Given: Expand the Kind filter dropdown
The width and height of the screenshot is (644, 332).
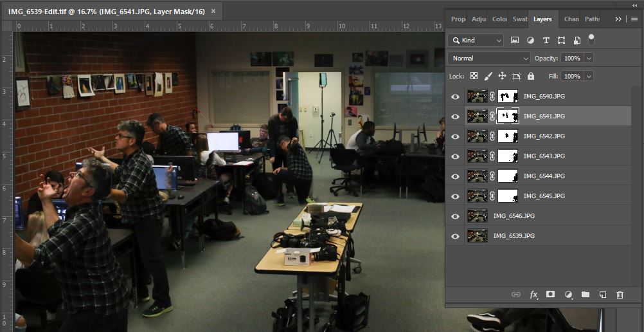Looking at the screenshot, I should [x=476, y=40].
